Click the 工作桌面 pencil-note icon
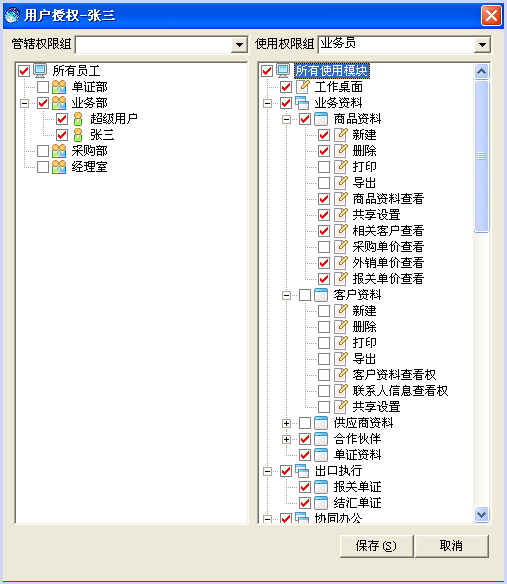This screenshot has height=584, width=507. [x=303, y=87]
